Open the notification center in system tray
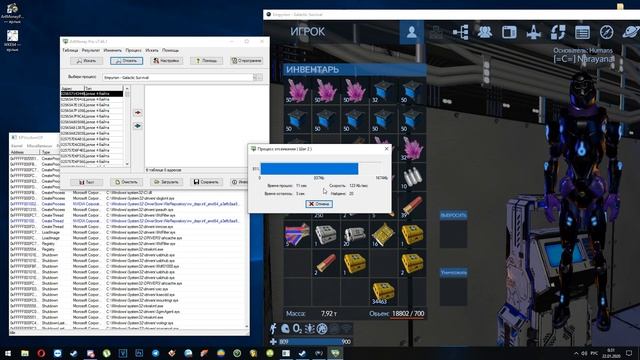This screenshot has height=360, width=640. pos(629,353)
